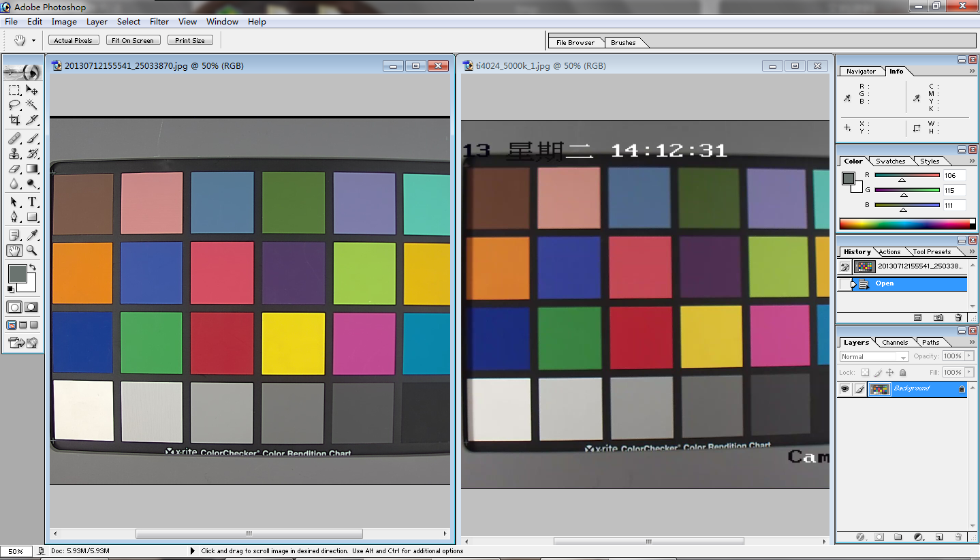Image resolution: width=980 pixels, height=560 pixels.
Task: Expand the Fill slider arrow
Action: pos(969,373)
